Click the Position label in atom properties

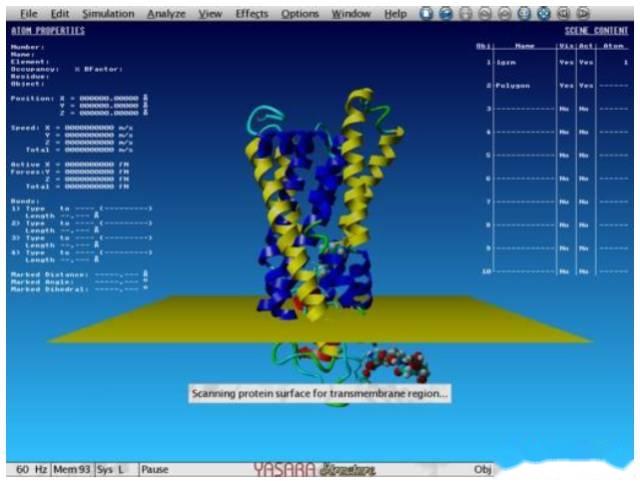(x=32, y=98)
